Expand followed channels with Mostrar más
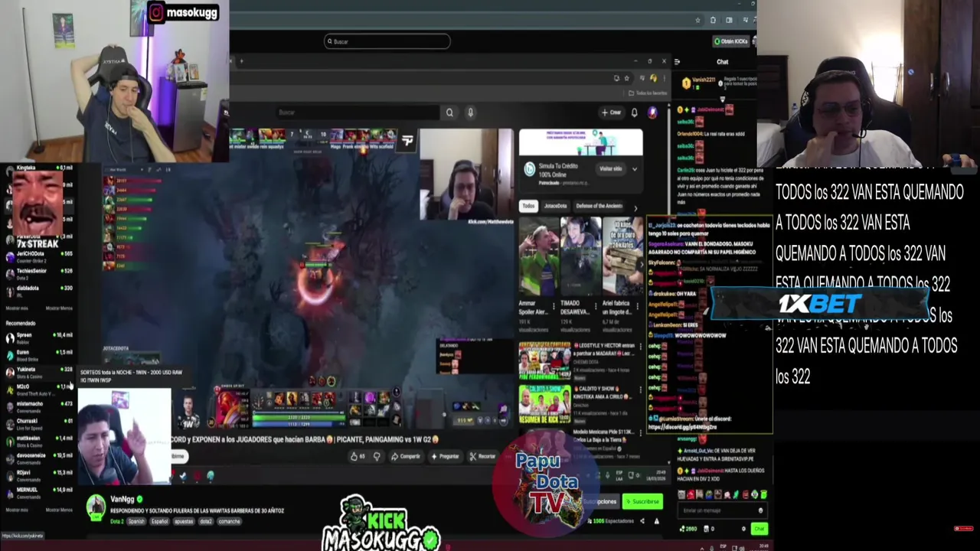Image resolution: width=980 pixels, height=551 pixels. 17,308
